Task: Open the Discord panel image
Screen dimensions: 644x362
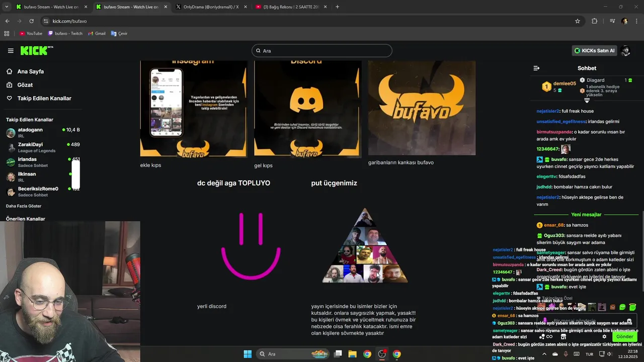Action: [x=307, y=109]
